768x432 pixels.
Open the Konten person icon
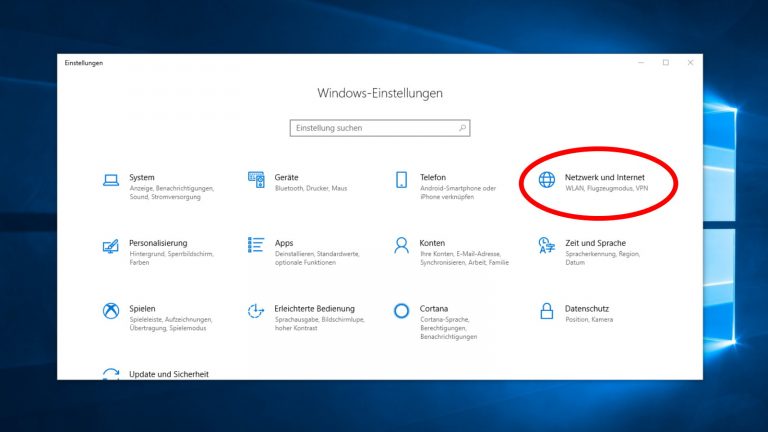(402, 246)
